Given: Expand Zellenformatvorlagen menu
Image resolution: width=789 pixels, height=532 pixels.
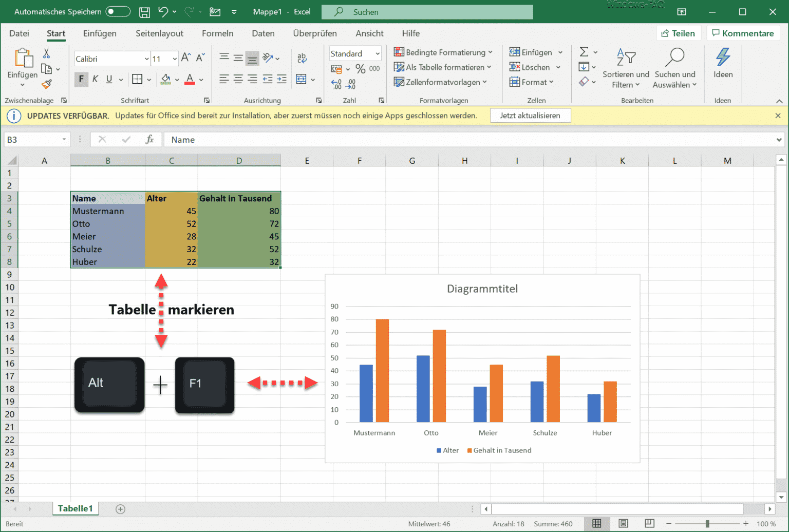Looking at the screenshot, I should (x=440, y=82).
